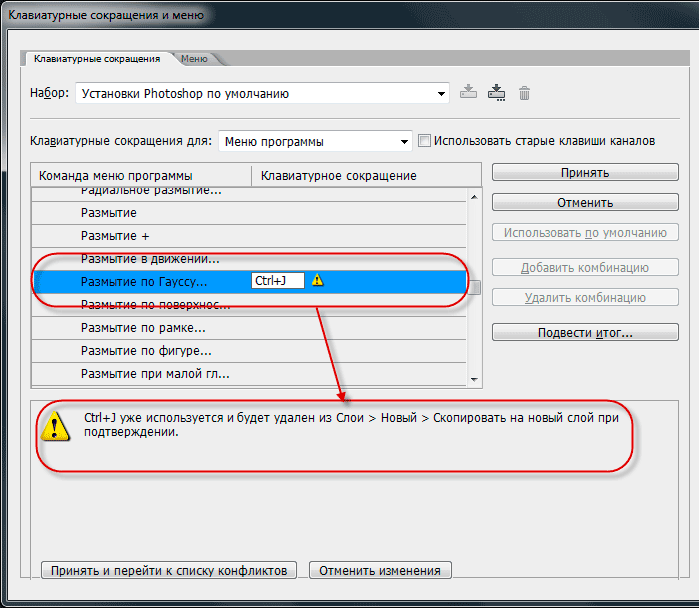Open the Набор dropdown list
Viewport: 699px width, 608px height.
pyautogui.click(x=262, y=94)
